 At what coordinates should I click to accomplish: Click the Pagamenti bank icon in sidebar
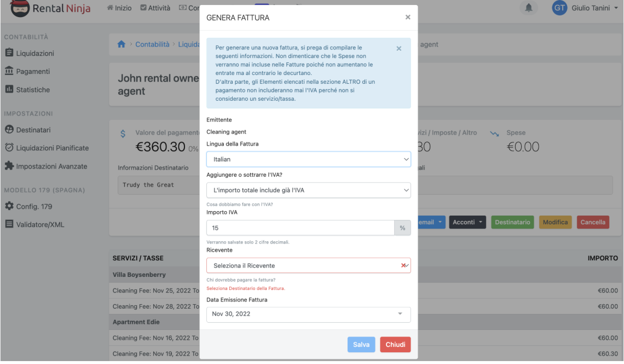pyautogui.click(x=9, y=72)
